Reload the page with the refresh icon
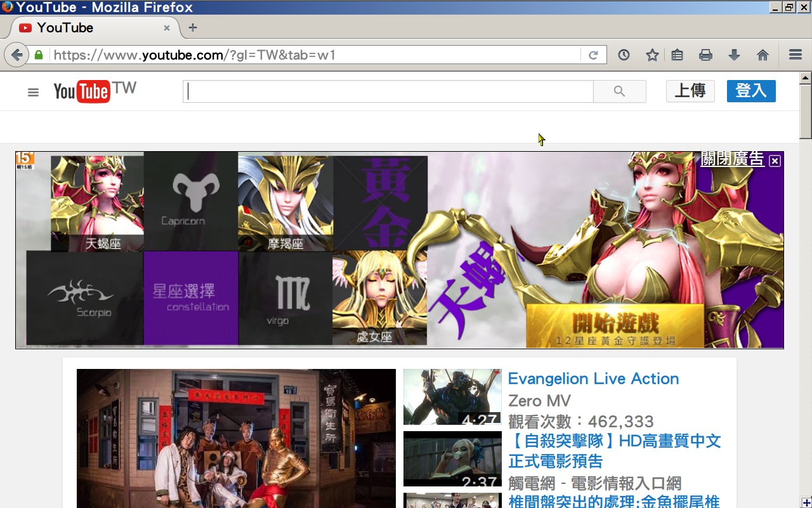Viewport: 812px width, 508px height. point(593,55)
